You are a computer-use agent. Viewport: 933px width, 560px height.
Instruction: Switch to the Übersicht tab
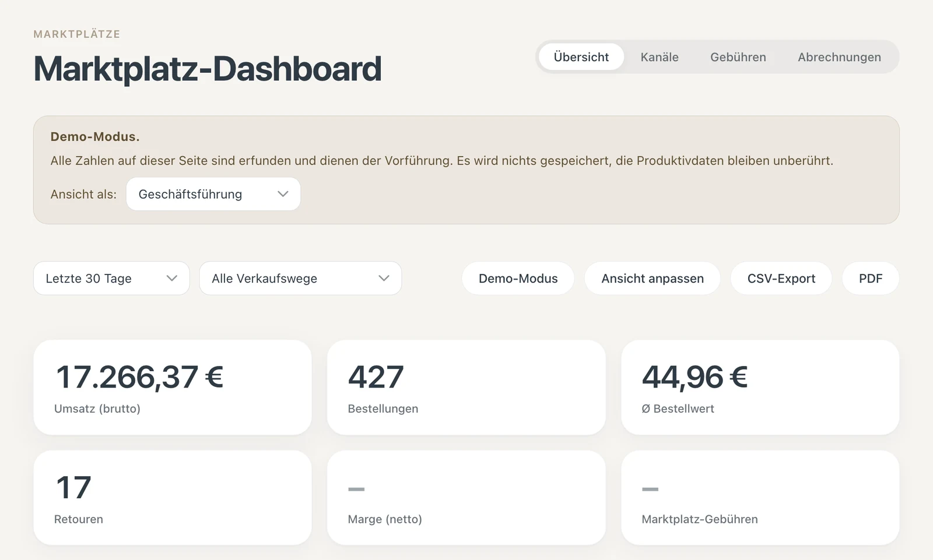pyautogui.click(x=581, y=57)
